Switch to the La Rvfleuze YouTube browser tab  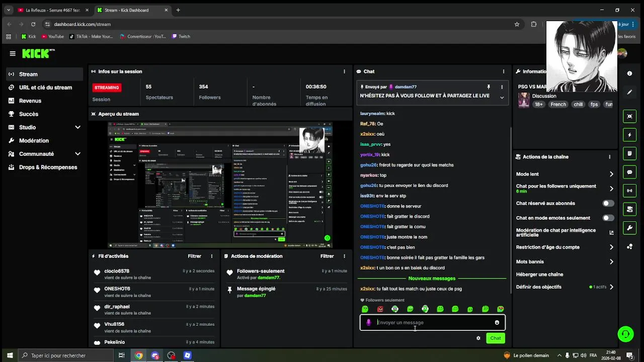52,10
